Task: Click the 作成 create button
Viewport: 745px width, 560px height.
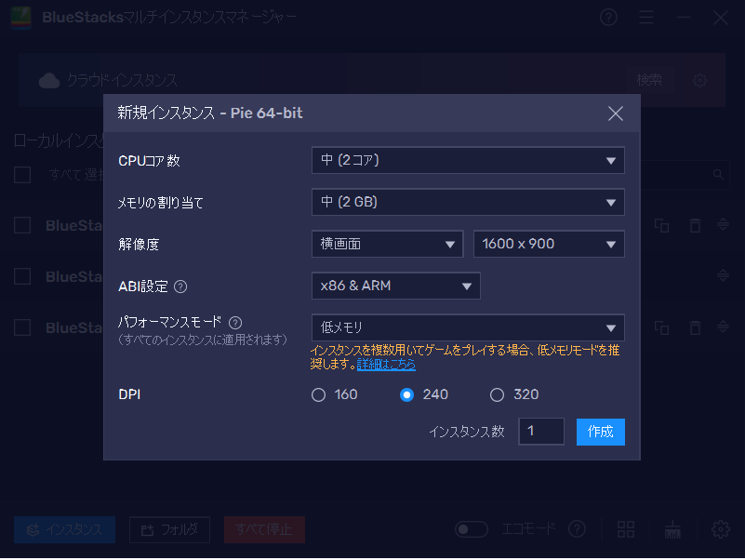Action: (601, 432)
